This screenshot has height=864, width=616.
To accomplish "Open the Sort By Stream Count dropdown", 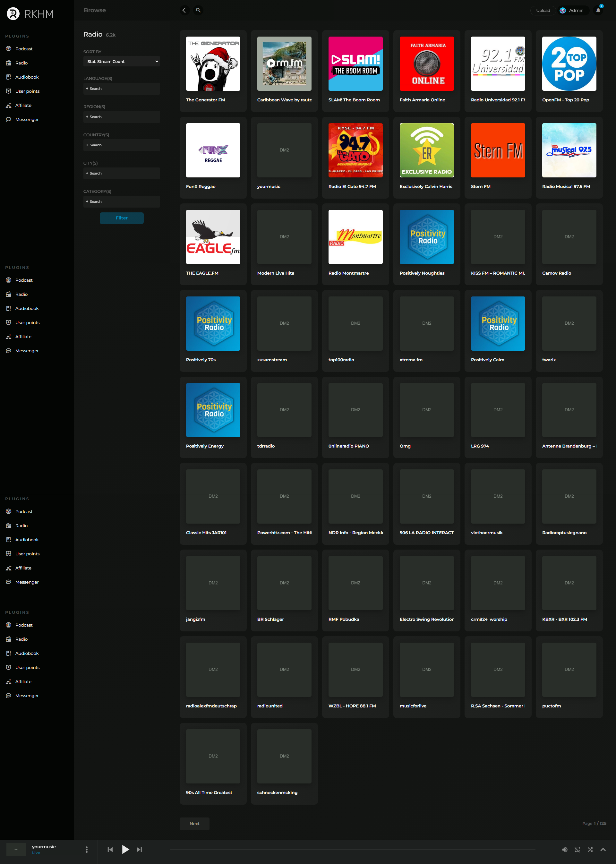I will pos(121,62).
